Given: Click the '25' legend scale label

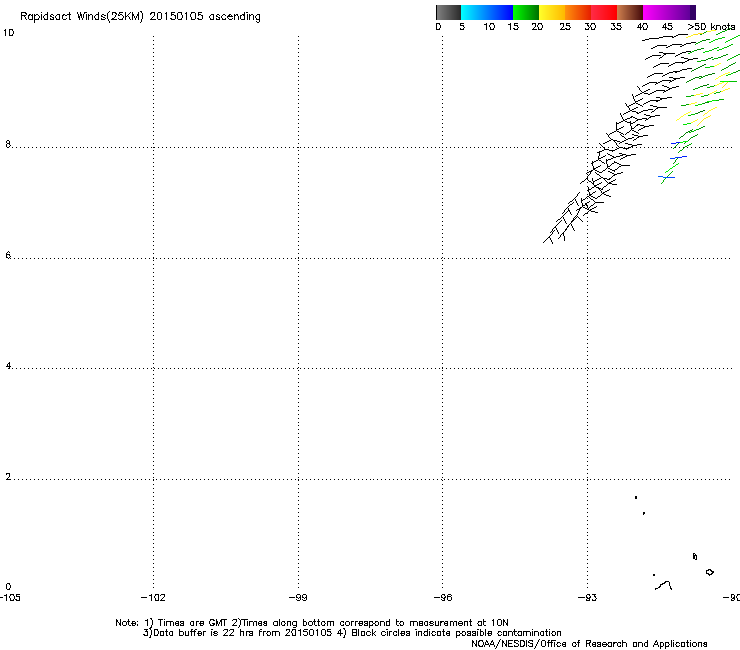Looking at the screenshot, I should tap(565, 27).
